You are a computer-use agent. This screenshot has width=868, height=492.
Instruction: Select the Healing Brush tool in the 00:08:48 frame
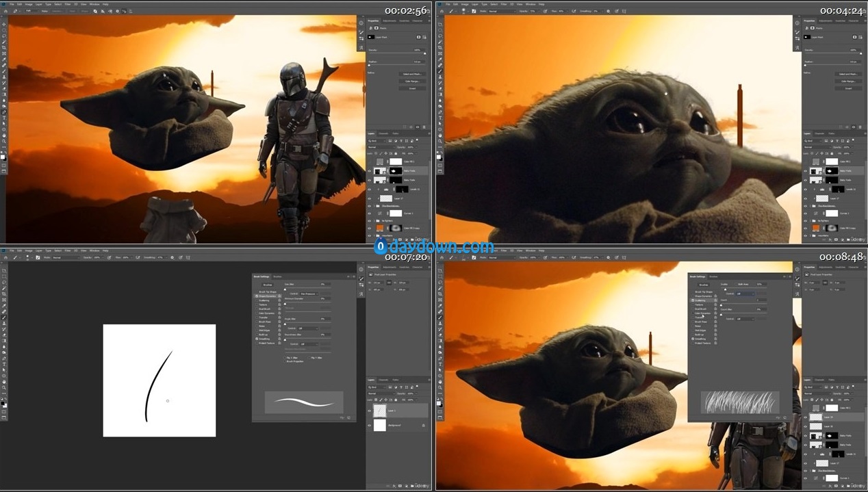(439, 311)
